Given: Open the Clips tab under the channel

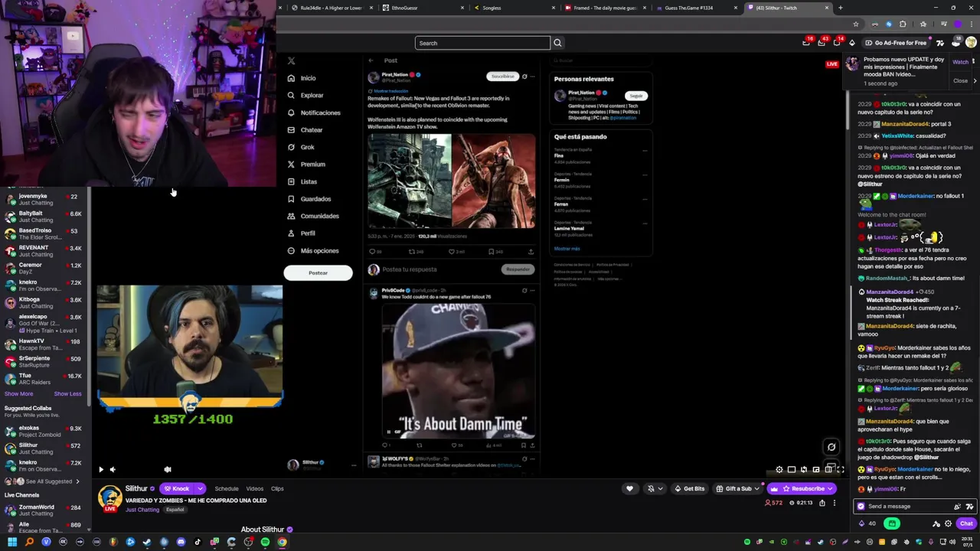Looking at the screenshot, I should 277,488.
